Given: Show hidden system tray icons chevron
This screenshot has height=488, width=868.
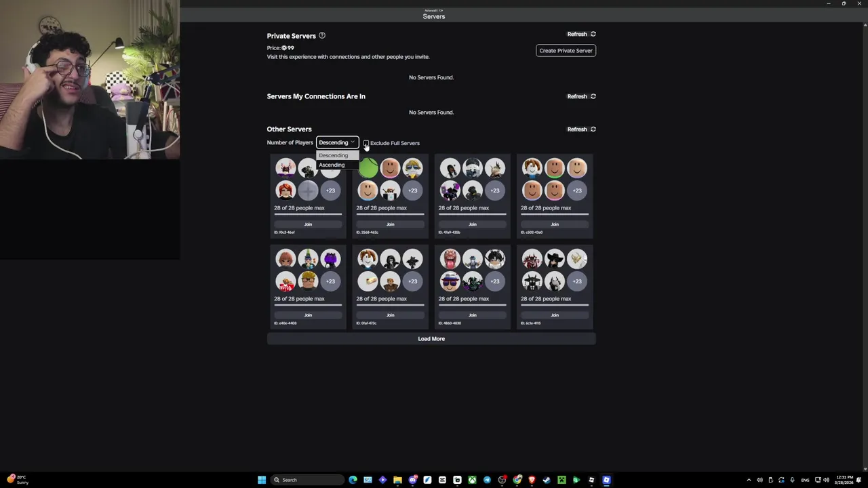Looking at the screenshot, I should (749, 480).
